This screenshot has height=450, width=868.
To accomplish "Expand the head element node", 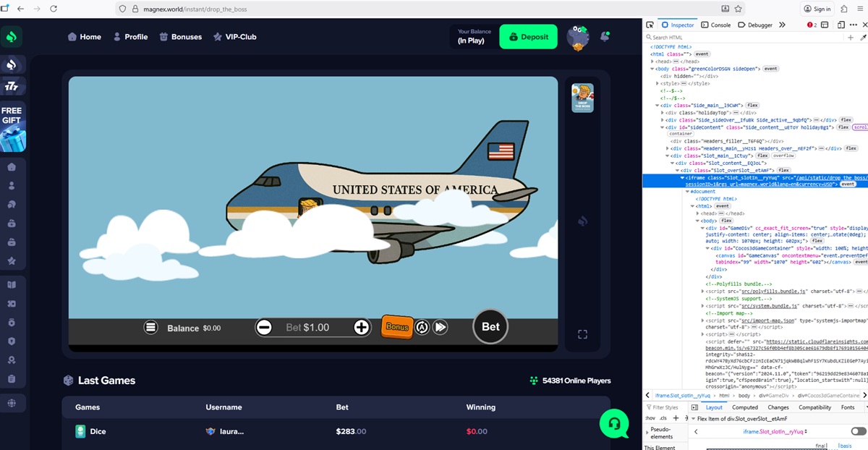I will (652, 61).
